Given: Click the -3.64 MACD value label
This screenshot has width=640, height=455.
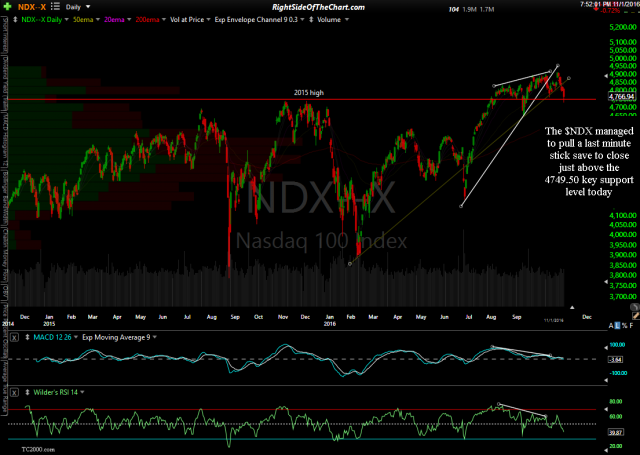Looking at the screenshot, I should (x=615, y=360).
